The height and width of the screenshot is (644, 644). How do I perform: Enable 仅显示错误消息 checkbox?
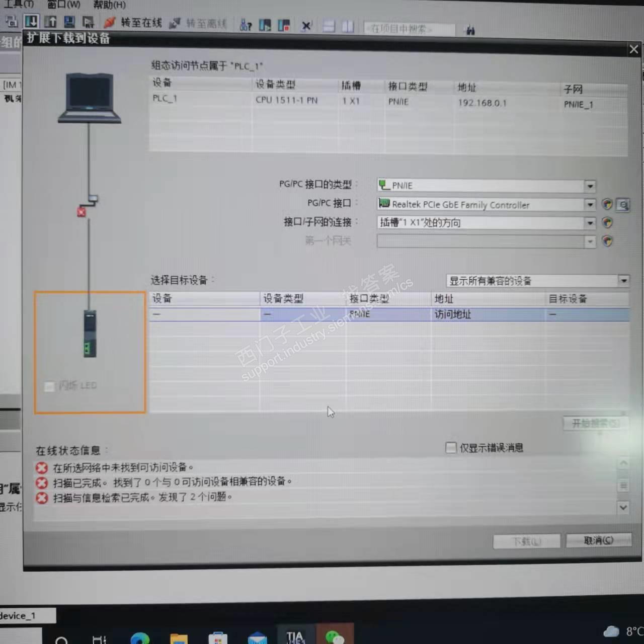point(451,447)
